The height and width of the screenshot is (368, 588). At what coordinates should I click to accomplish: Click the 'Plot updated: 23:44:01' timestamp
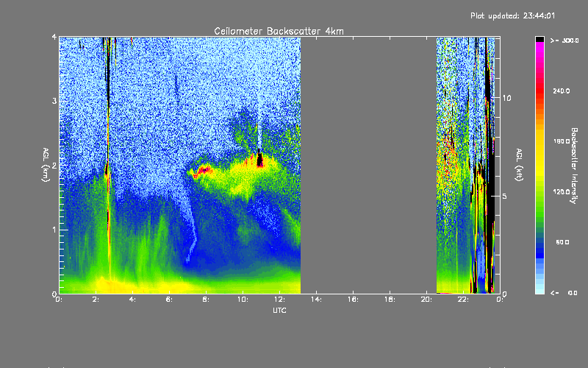tap(512, 15)
